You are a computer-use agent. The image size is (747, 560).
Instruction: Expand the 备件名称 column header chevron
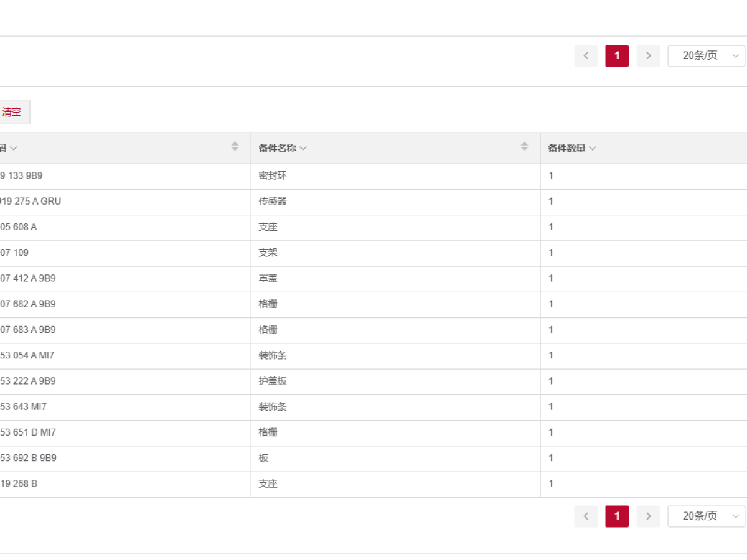coord(303,149)
